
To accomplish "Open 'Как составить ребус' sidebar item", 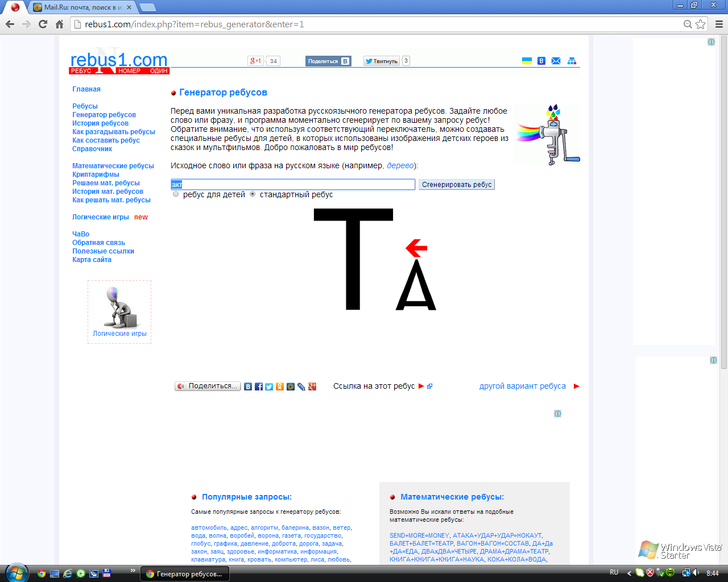I will (106, 140).
